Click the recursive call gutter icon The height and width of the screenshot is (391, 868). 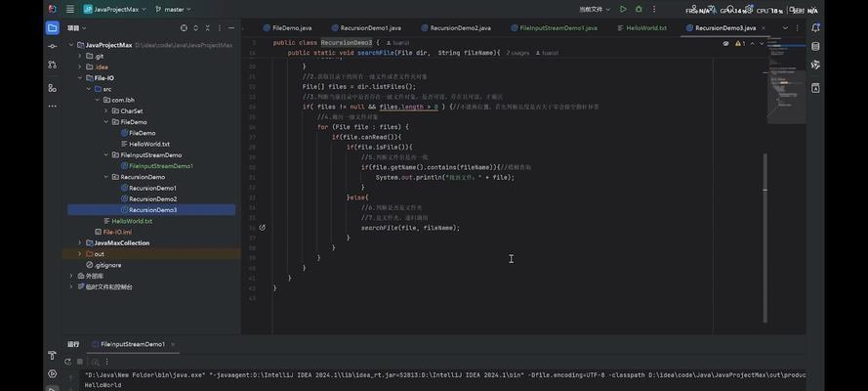[263, 228]
